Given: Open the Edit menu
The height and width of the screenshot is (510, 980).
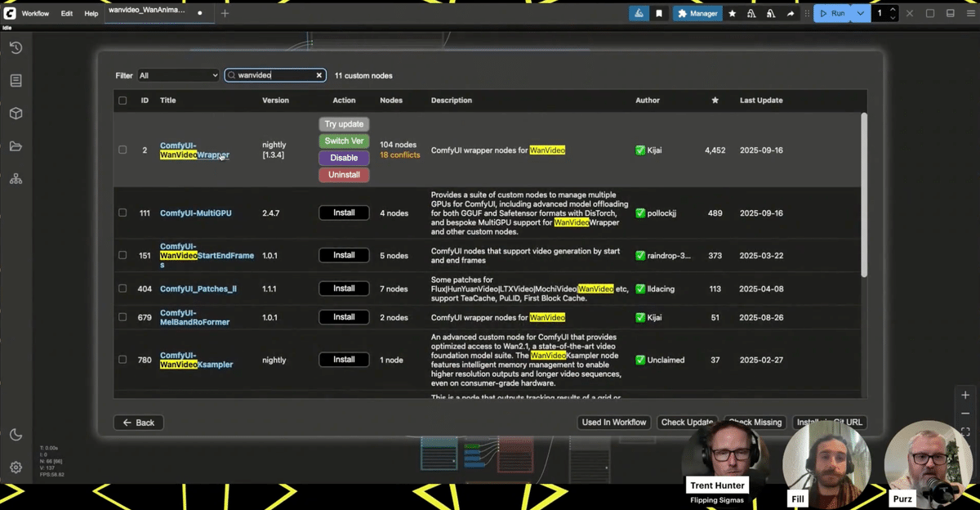Looking at the screenshot, I should [x=67, y=14].
